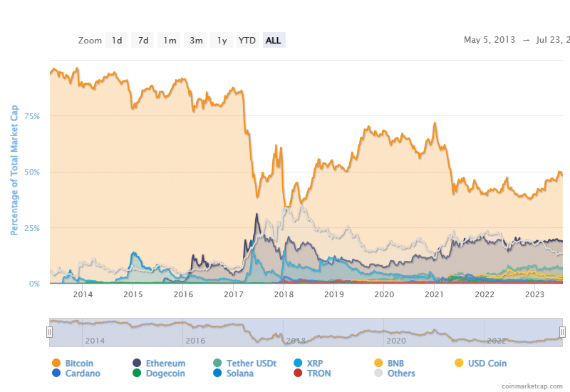This screenshot has width=570, height=392.
Task: Toggle USD Coin series label
Action: tap(487, 363)
